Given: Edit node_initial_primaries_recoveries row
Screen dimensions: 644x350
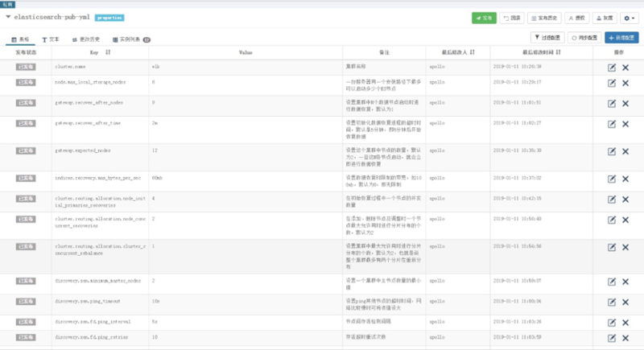Looking at the screenshot, I should pos(612,200).
